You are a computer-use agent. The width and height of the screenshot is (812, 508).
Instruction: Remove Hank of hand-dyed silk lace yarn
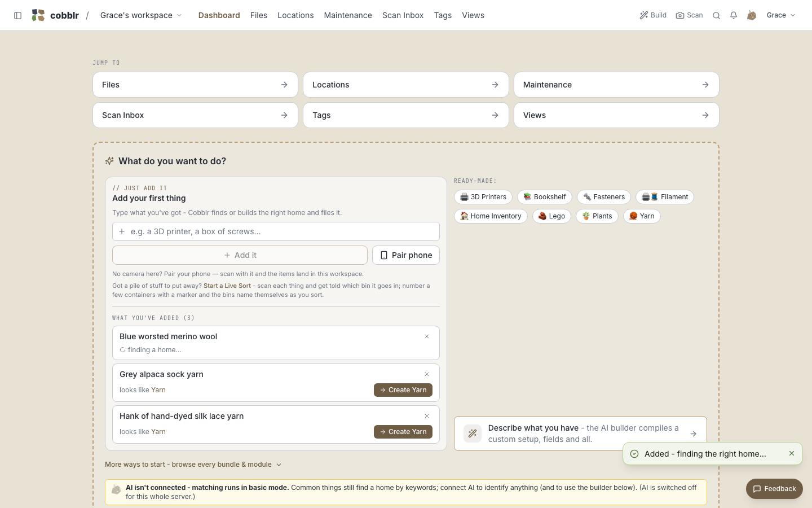click(x=427, y=416)
